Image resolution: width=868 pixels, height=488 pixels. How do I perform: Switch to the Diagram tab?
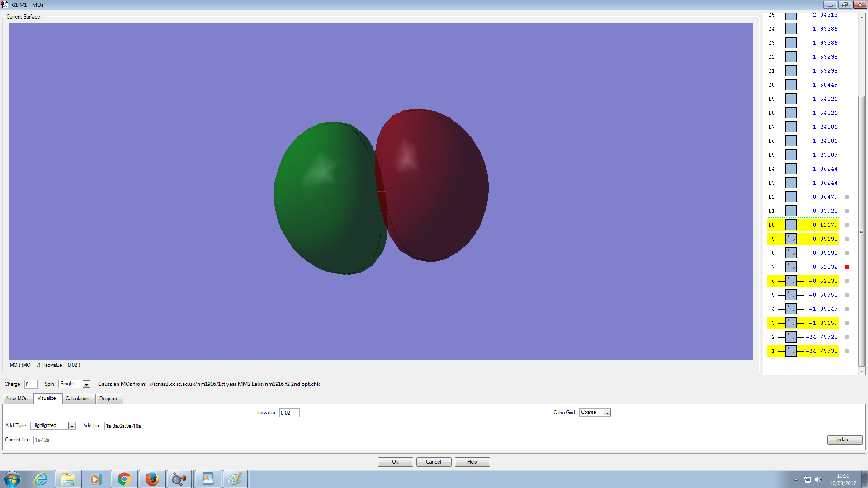click(108, 399)
